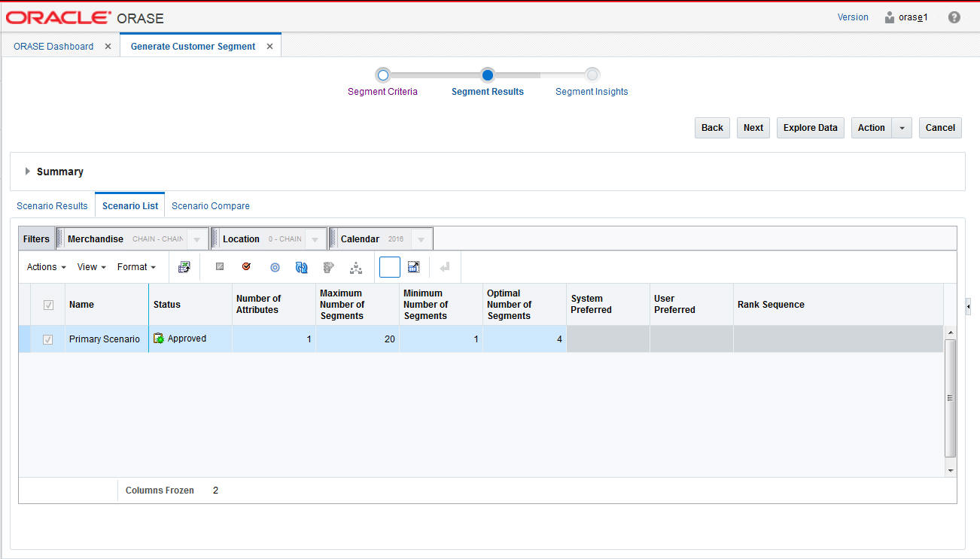Click the user icon beside orase1
The width and height of the screenshot is (980, 559).
[x=890, y=17]
